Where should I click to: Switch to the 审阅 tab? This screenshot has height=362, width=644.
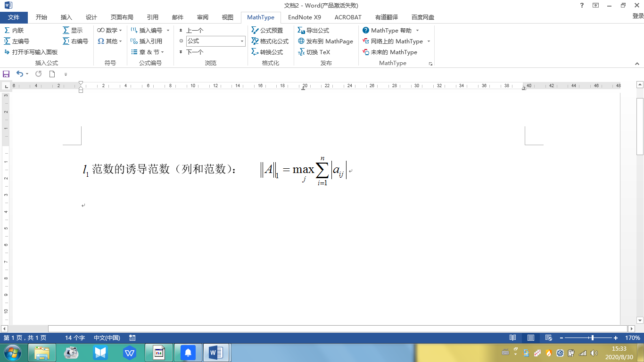(x=203, y=17)
